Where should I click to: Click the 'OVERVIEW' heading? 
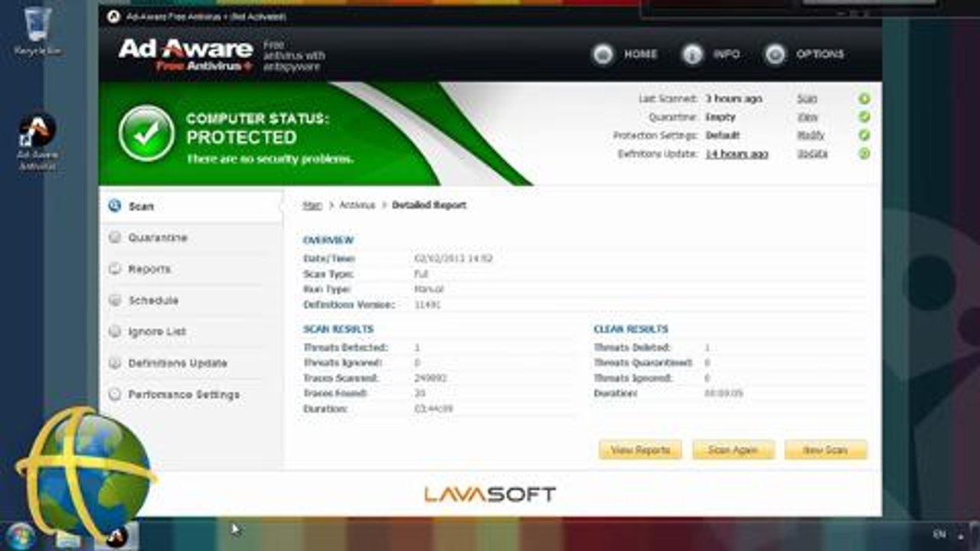[x=328, y=240]
